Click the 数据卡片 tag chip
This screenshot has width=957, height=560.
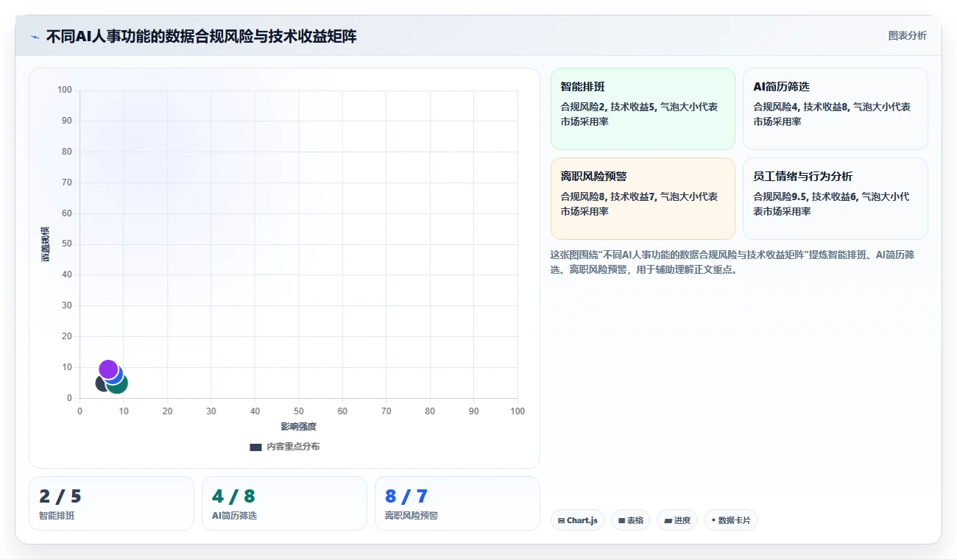(731, 520)
